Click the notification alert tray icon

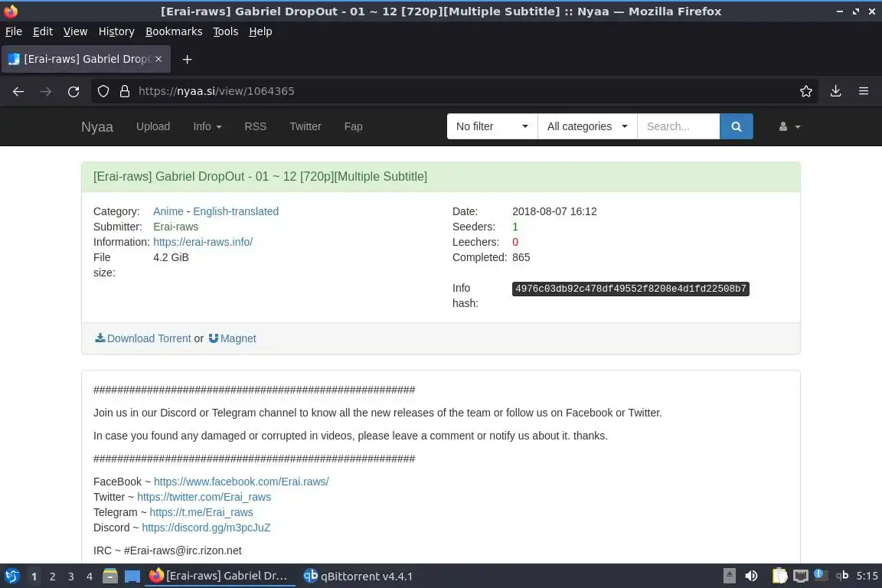821,575
